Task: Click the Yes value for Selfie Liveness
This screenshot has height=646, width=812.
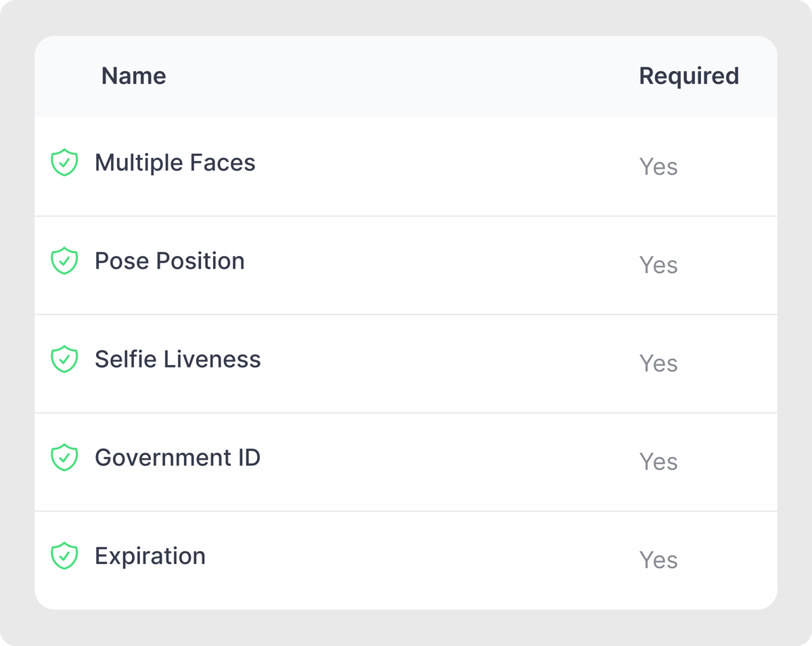Action: click(658, 363)
